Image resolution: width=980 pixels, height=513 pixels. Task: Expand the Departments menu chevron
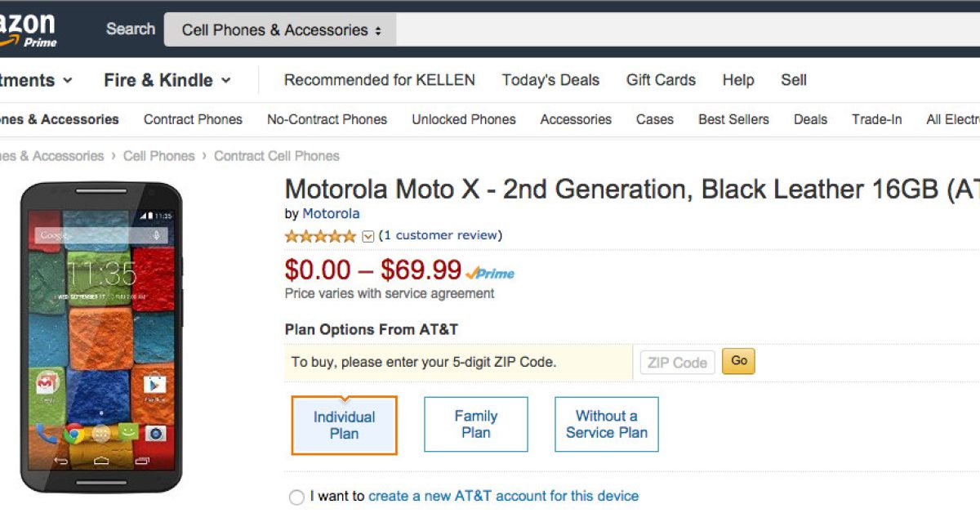click(67, 80)
